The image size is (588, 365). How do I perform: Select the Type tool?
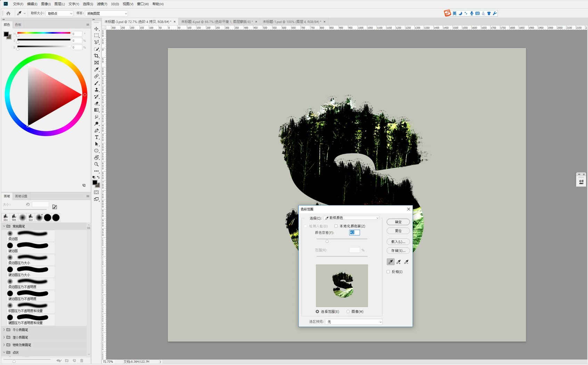click(x=97, y=137)
